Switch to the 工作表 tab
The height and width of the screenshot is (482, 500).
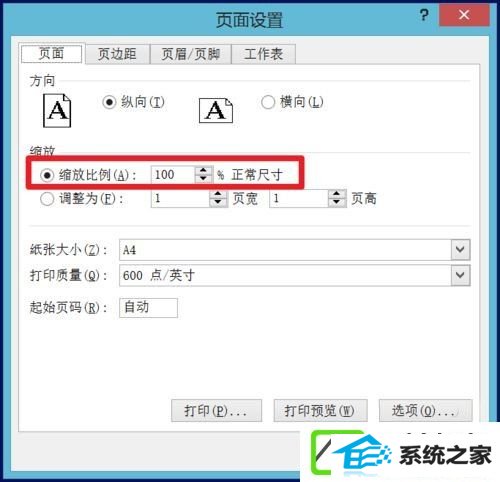[x=263, y=54]
